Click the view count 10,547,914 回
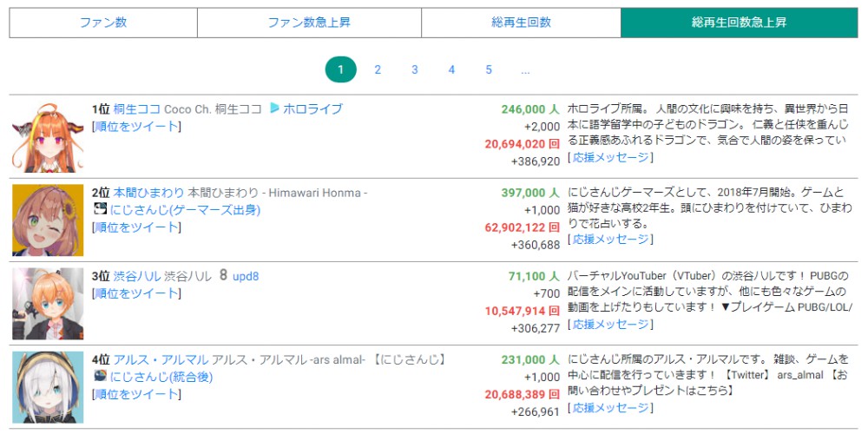Image resolution: width=868 pixels, height=434 pixels. [x=522, y=311]
